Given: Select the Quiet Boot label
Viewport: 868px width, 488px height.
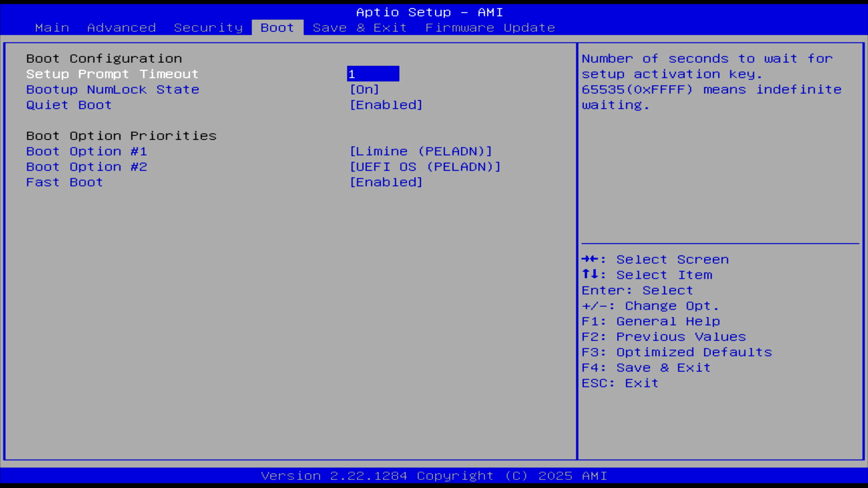Looking at the screenshot, I should (x=69, y=105).
